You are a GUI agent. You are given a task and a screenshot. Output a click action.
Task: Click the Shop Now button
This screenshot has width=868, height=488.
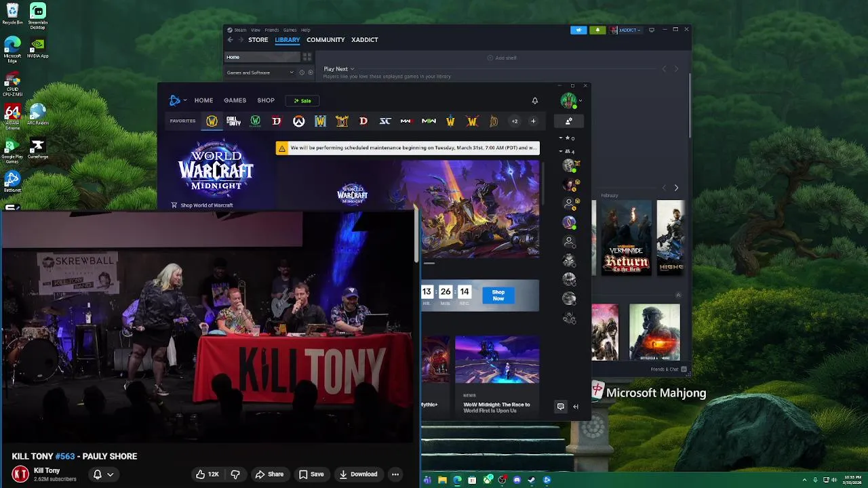[498, 296]
